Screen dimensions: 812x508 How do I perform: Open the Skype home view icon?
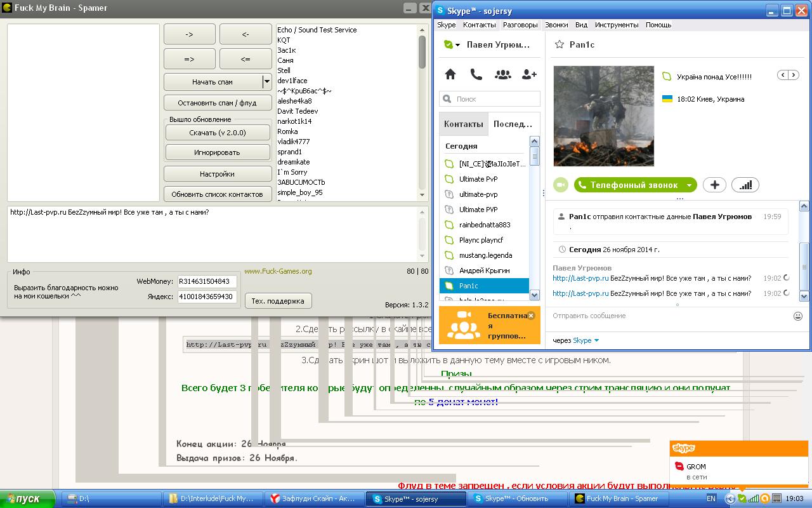(x=450, y=74)
